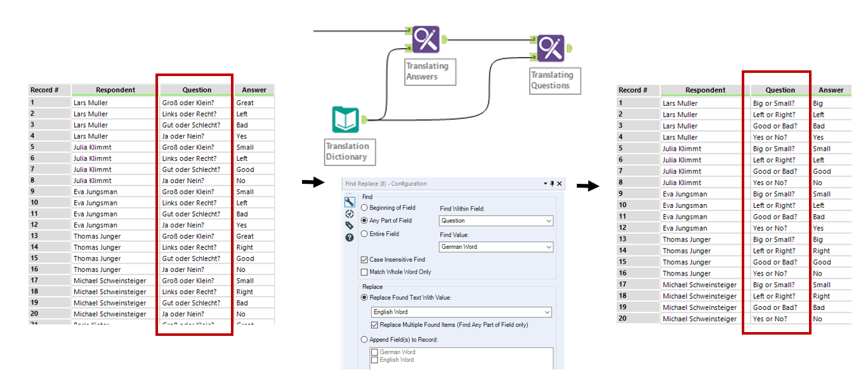Image resolution: width=868 pixels, height=391 pixels.
Task: Open the Find Within Field dropdown
Action: tap(496, 220)
